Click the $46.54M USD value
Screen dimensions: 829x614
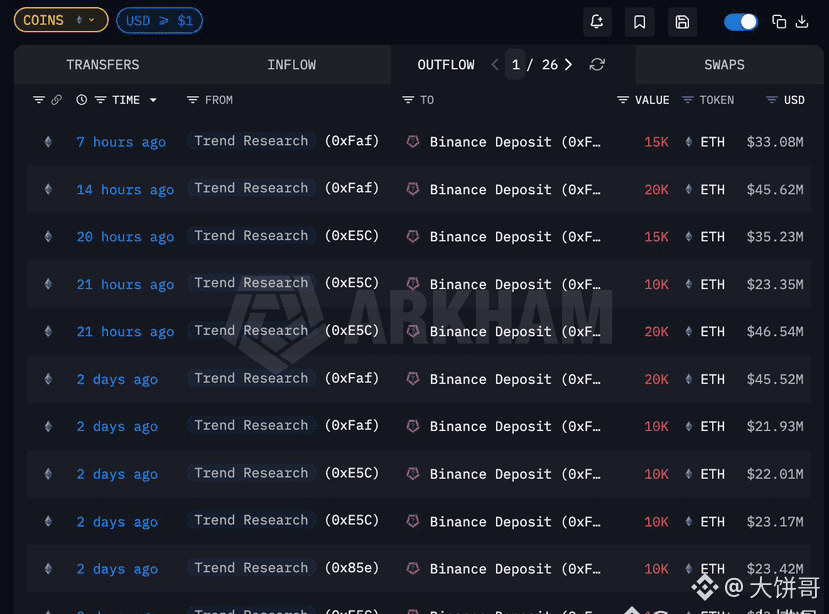775,332
